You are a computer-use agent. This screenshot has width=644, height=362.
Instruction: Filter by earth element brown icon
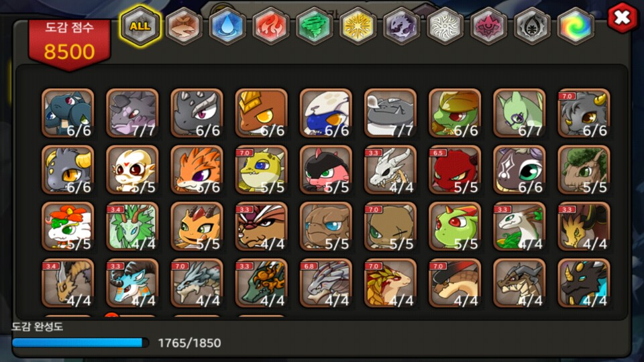(x=184, y=26)
